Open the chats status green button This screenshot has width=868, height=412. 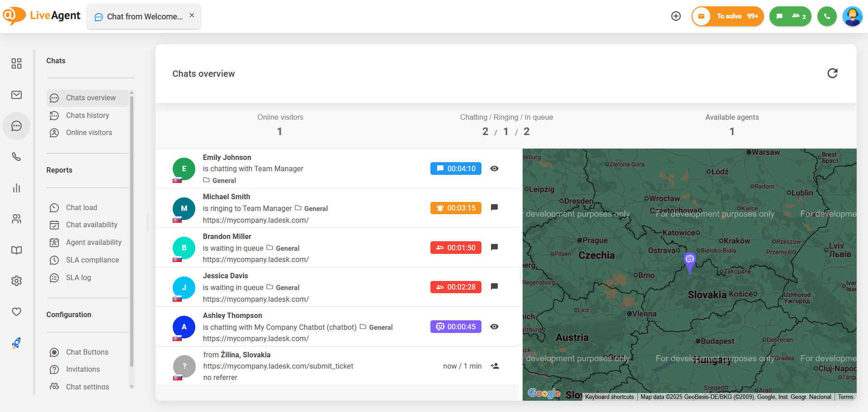[x=790, y=16]
